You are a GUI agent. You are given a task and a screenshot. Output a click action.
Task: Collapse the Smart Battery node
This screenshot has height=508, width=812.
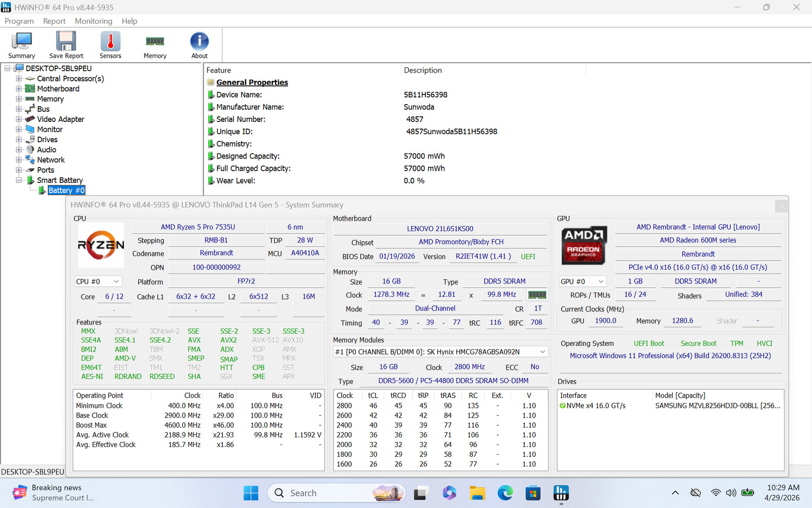(x=19, y=180)
